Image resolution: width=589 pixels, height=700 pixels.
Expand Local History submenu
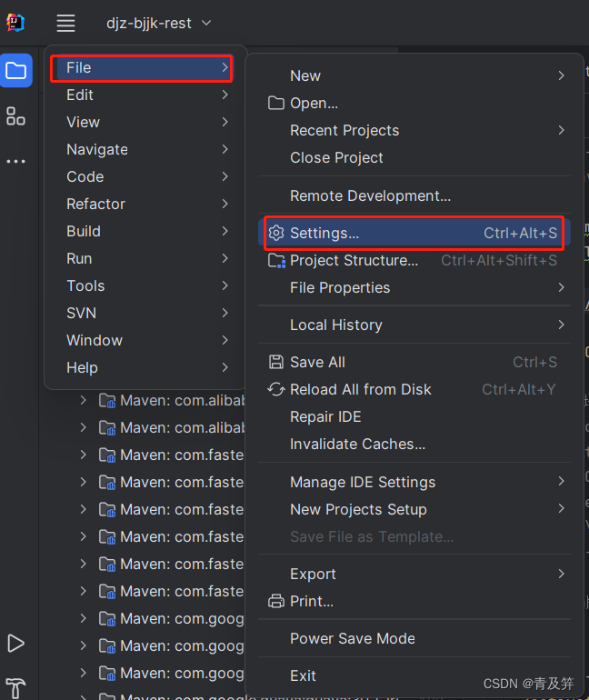[x=414, y=325]
